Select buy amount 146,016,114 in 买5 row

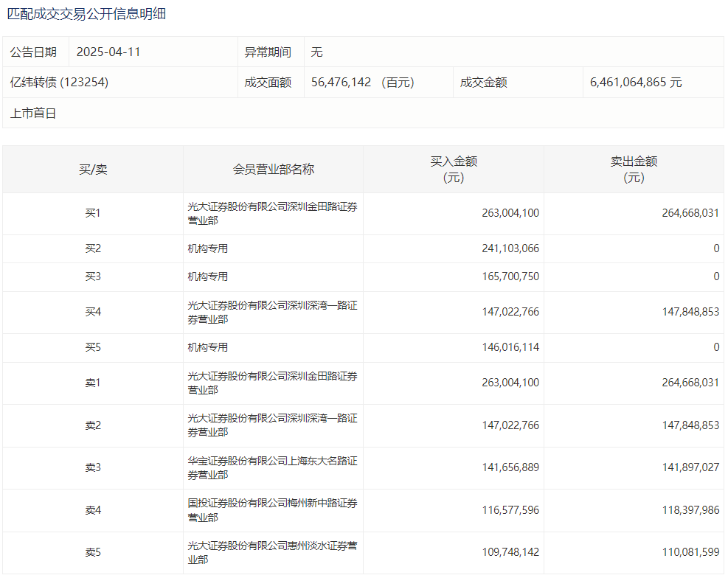pyautogui.click(x=510, y=347)
